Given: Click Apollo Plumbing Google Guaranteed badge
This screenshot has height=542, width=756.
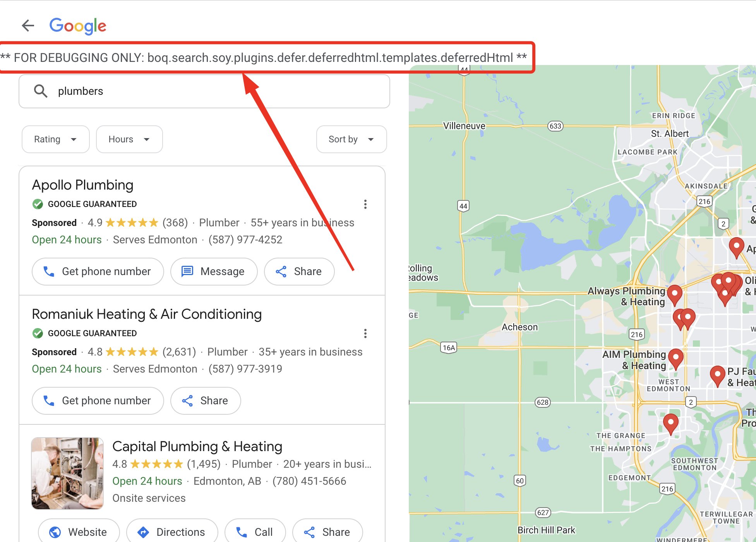Looking at the screenshot, I should (84, 204).
